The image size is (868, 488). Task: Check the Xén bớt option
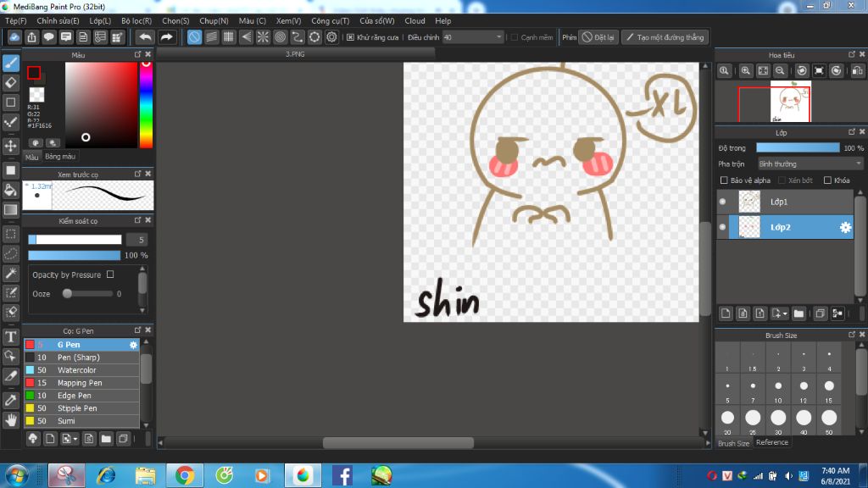pos(782,180)
